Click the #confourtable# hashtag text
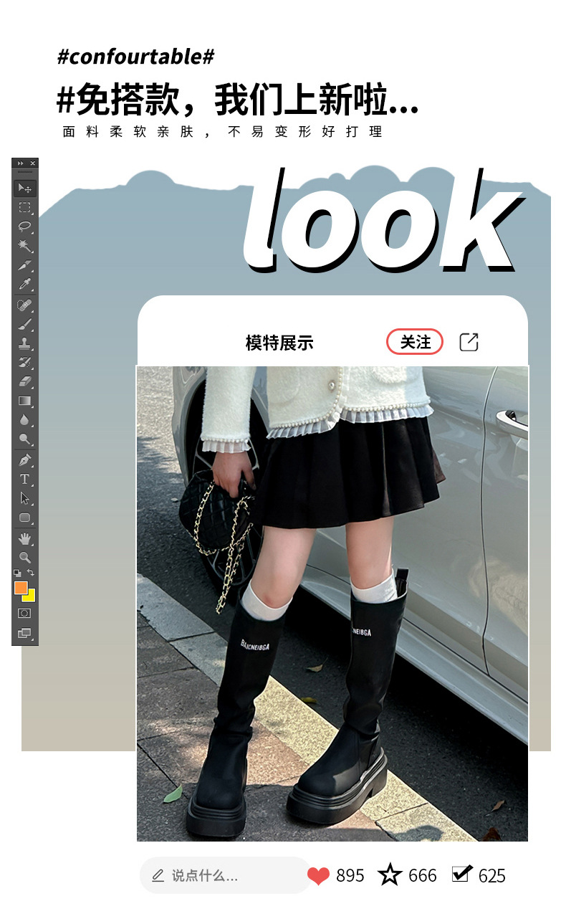Image resolution: width=566 pixels, height=924 pixels. coord(136,57)
